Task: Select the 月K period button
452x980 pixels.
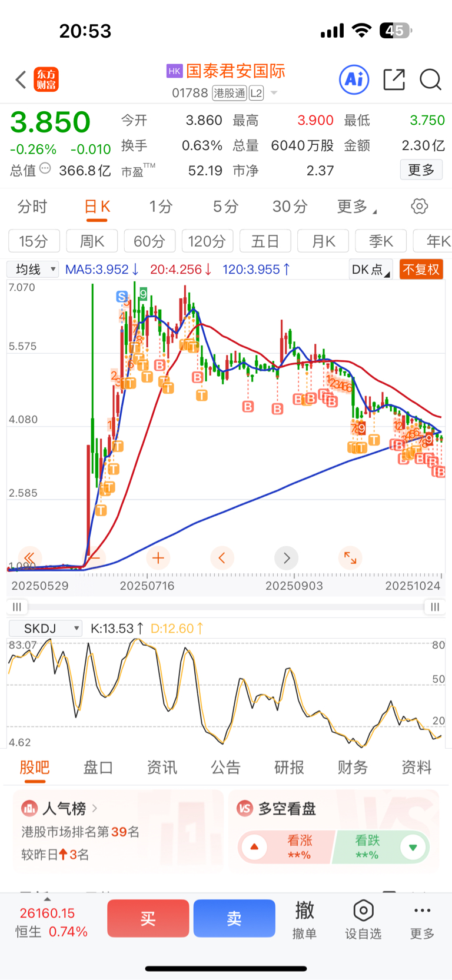Action: tap(323, 241)
